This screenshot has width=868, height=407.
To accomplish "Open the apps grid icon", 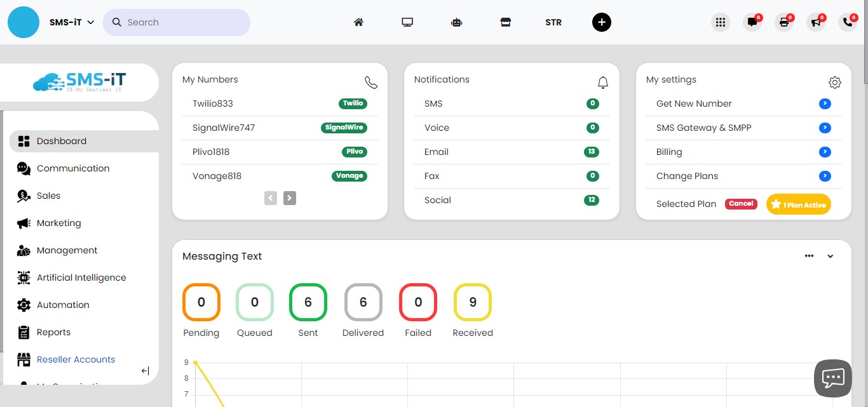I will point(720,22).
